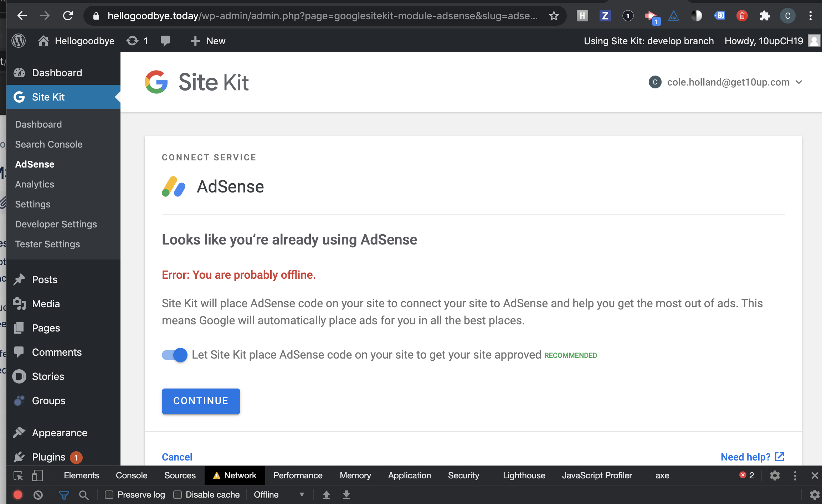Screen dimensions: 822x504
Task: Open the Need help? link
Action: (x=752, y=457)
